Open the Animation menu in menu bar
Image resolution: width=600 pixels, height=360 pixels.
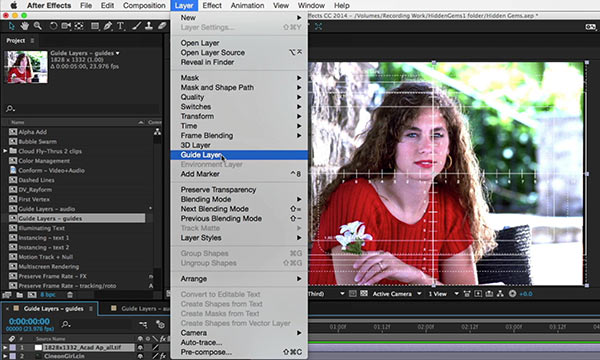pos(247,5)
